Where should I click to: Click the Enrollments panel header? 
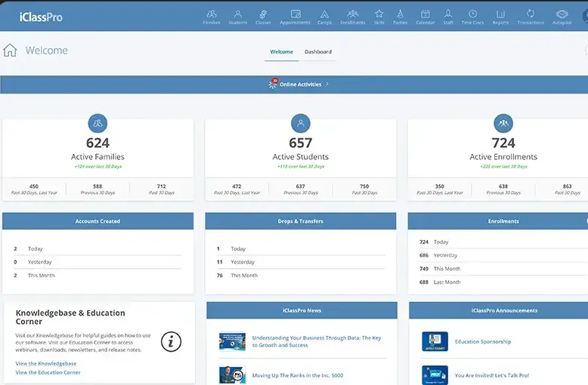[498, 221]
